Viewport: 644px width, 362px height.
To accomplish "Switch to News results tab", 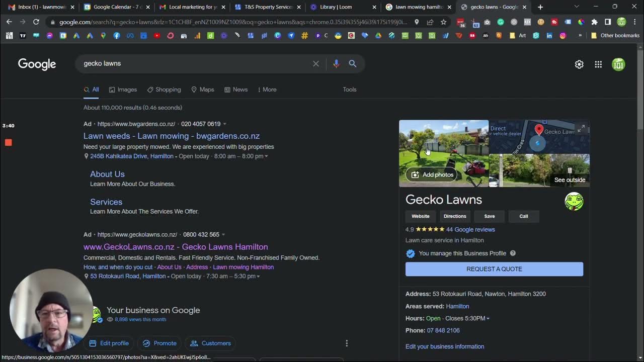I will coord(236,89).
